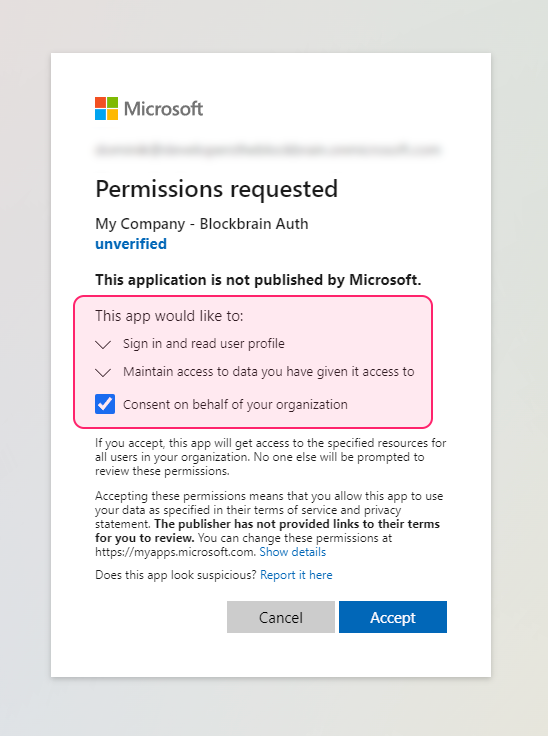The height and width of the screenshot is (736, 548).
Task: Click the Permissions requested heading
Action: [x=216, y=189]
